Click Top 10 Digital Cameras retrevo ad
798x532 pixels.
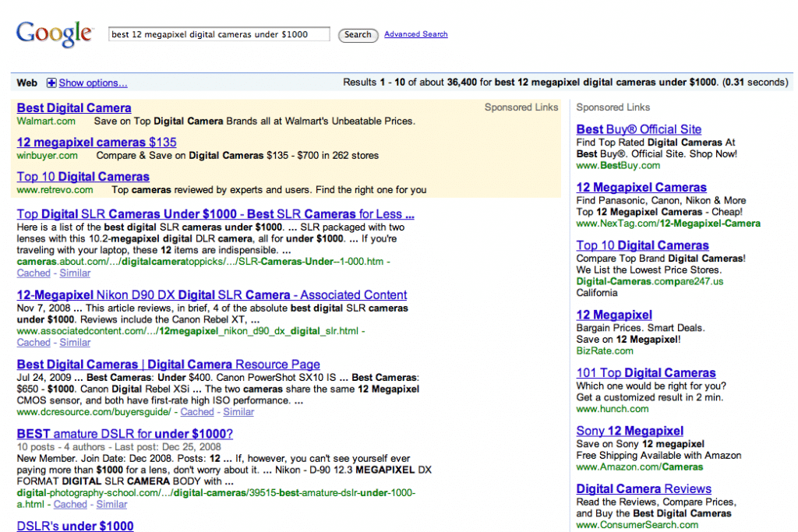pos(83,177)
